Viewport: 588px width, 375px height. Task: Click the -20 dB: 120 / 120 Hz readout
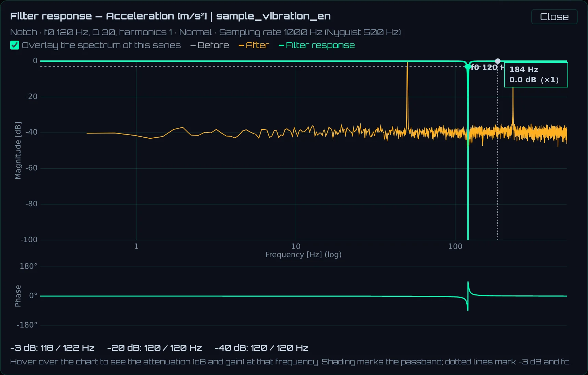pos(155,348)
